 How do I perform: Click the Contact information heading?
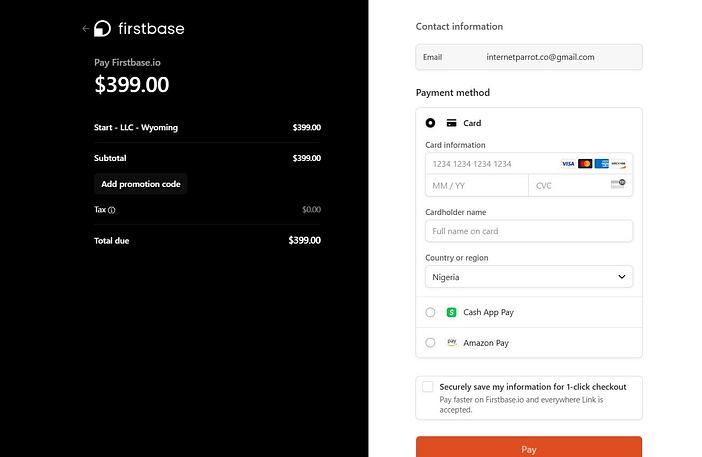click(459, 26)
